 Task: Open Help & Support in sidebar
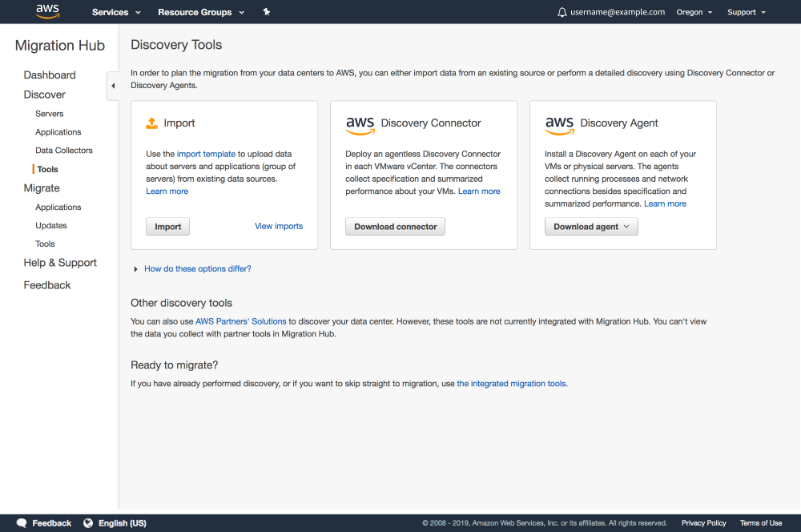(x=60, y=263)
